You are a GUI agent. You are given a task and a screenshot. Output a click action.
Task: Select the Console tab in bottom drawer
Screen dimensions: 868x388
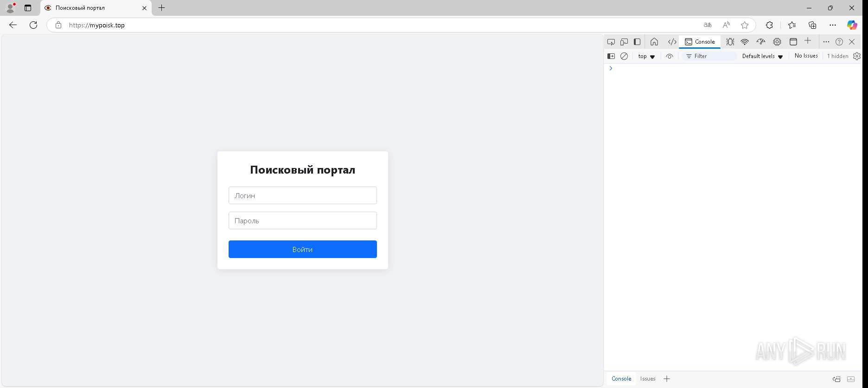pos(621,379)
